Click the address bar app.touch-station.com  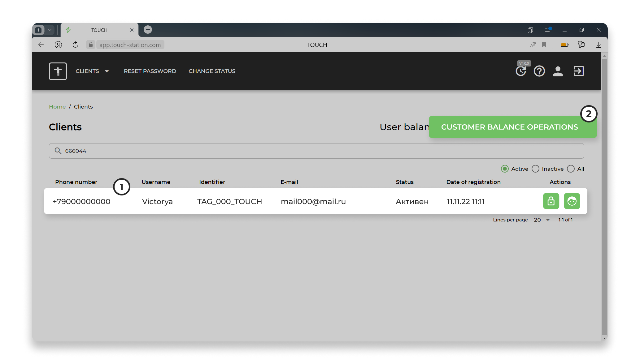tap(130, 45)
